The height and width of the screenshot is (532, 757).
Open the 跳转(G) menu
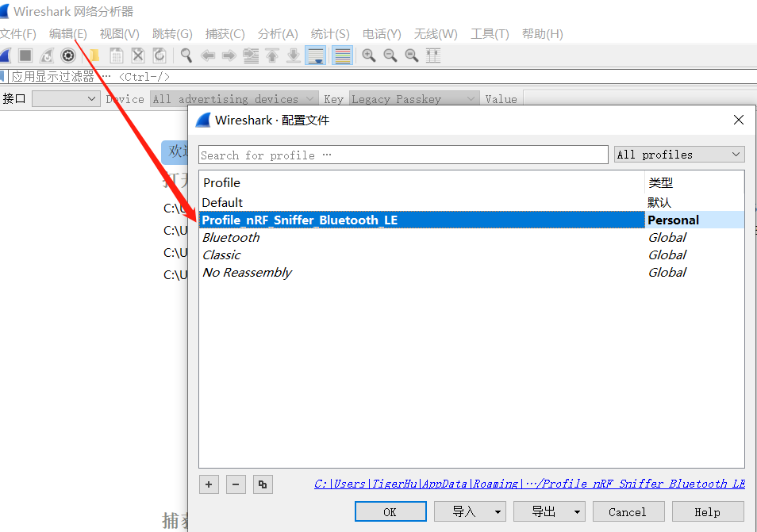[172, 34]
